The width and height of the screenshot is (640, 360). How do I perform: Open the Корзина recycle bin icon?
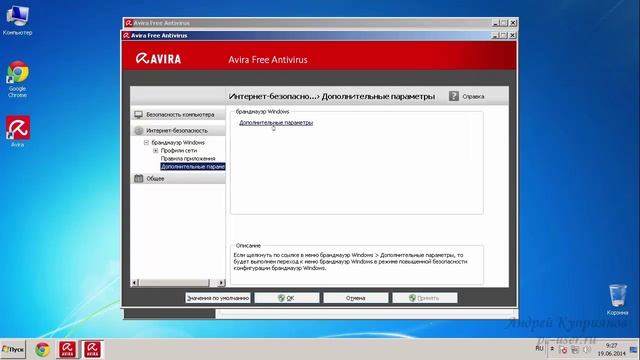click(x=617, y=300)
